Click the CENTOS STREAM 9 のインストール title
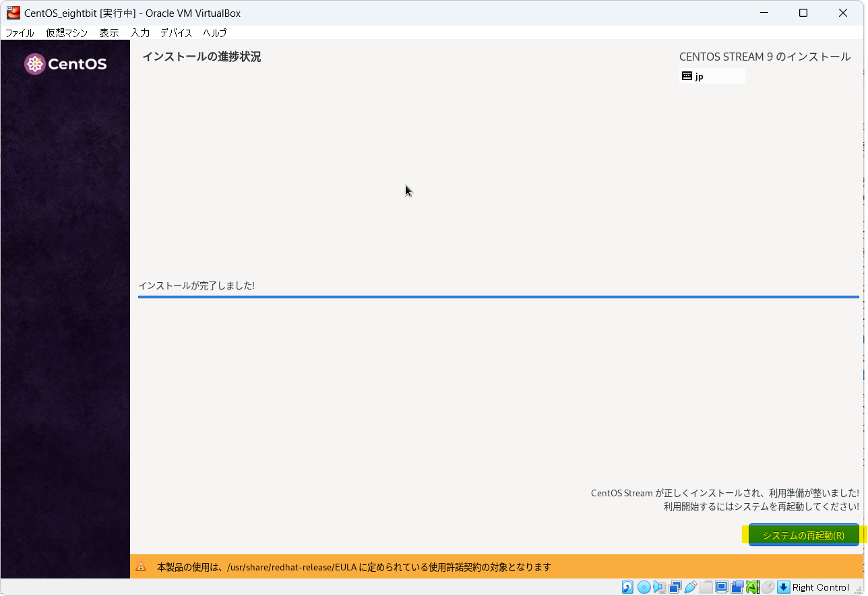The width and height of the screenshot is (868, 596). click(x=765, y=57)
